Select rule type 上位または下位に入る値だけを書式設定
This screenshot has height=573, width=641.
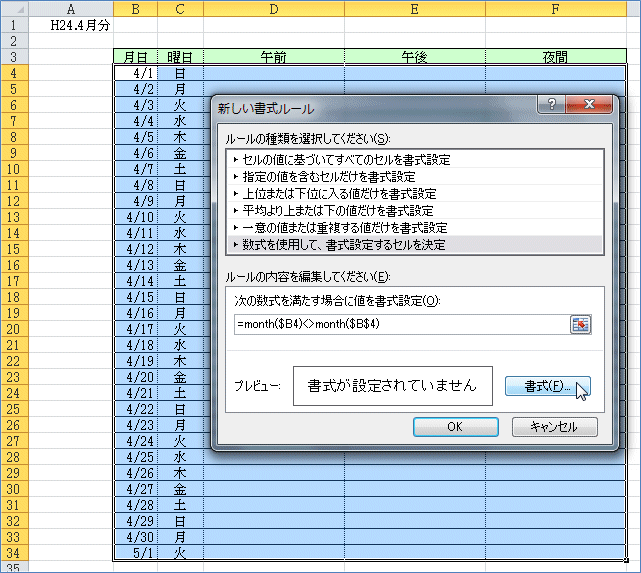pyautogui.click(x=415, y=194)
